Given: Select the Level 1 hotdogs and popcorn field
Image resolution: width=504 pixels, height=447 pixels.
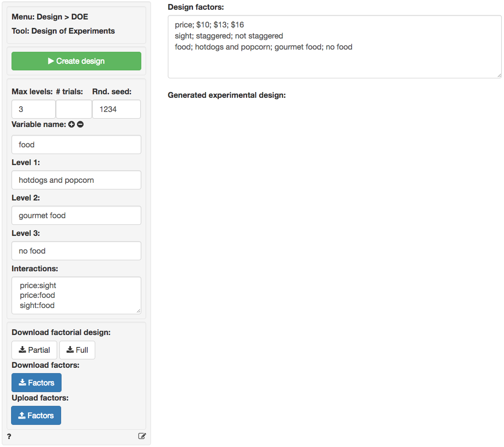Looking at the screenshot, I should (x=76, y=180).
